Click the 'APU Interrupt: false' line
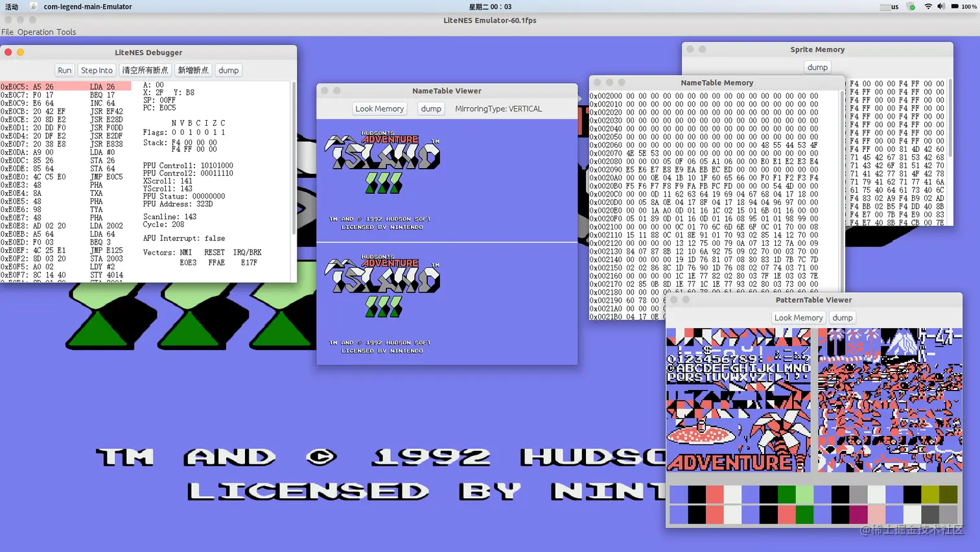 pyautogui.click(x=184, y=238)
